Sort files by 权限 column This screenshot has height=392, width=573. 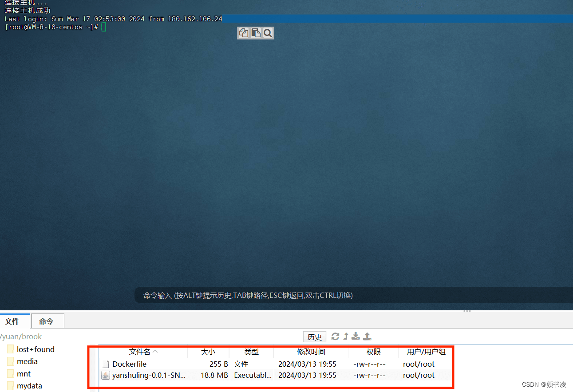click(374, 352)
